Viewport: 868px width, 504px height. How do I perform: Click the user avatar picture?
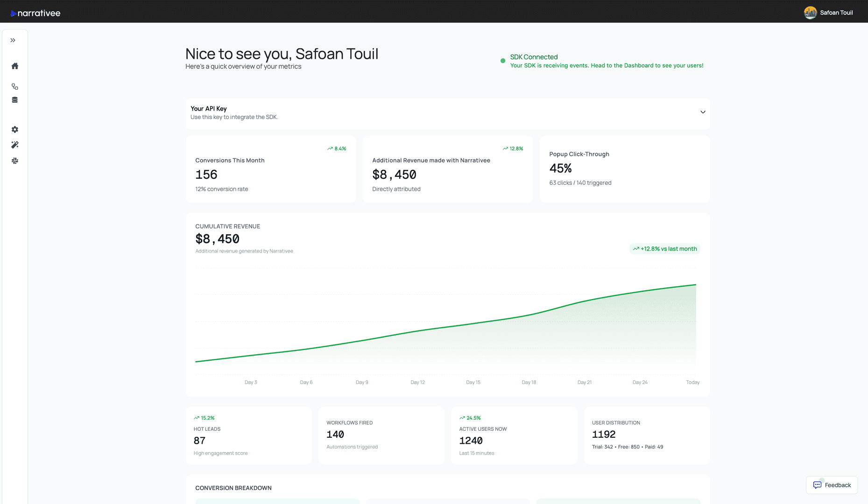[x=810, y=13]
